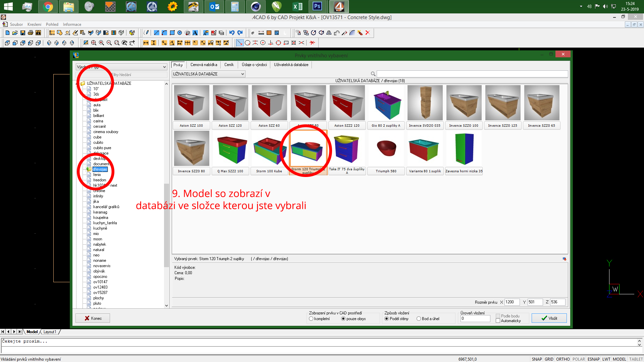The height and width of the screenshot is (362, 644).
Task: Select the 'kompletní' display radio button
Action: [311, 319]
